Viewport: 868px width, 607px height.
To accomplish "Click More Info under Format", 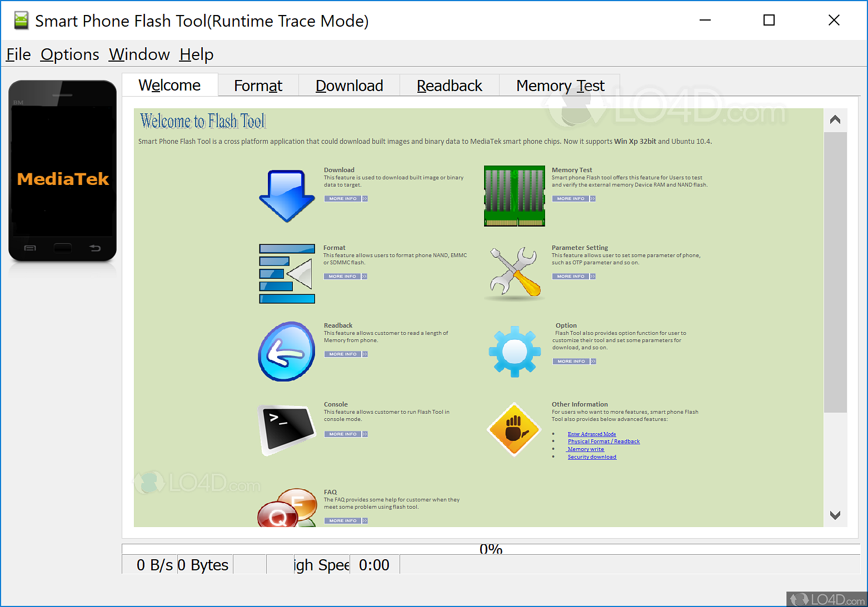I will (345, 277).
